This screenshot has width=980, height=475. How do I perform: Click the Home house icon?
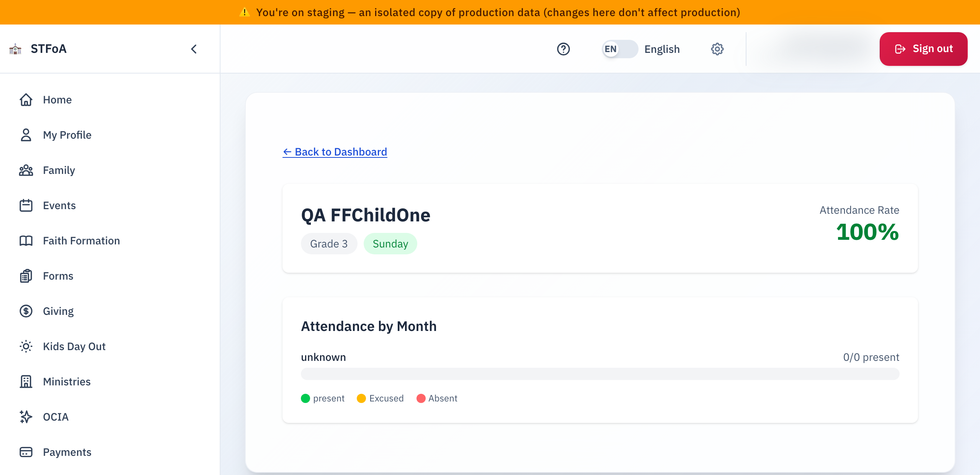(x=26, y=100)
